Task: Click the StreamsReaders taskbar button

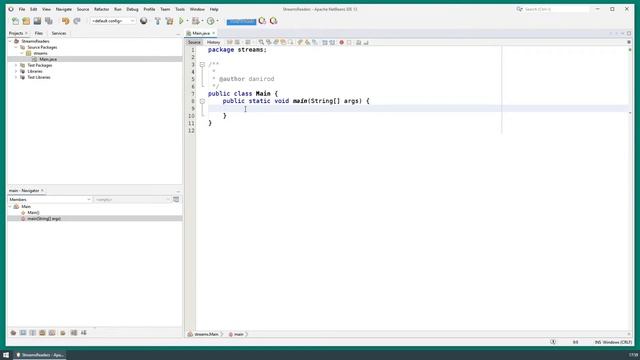Action: click(x=40, y=355)
